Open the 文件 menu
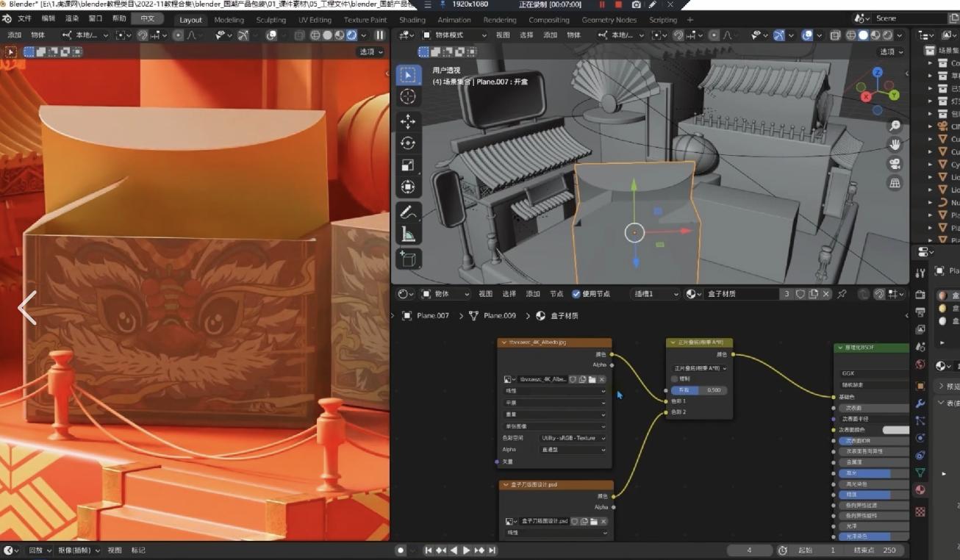The width and height of the screenshot is (960, 560). point(24,19)
